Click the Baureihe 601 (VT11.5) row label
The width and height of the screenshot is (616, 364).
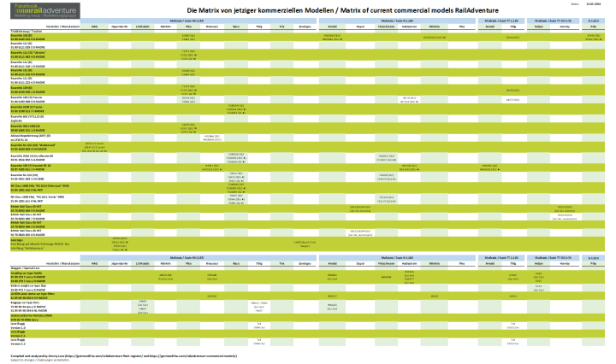coord(23,115)
